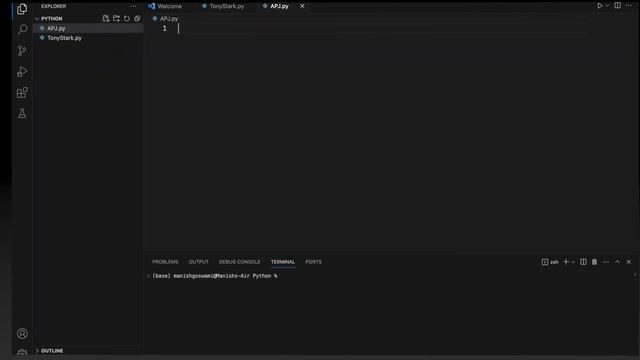Click the New File icon in Explorer
The width and height of the screenshot is (640, 360).
[x=106, y=18]
